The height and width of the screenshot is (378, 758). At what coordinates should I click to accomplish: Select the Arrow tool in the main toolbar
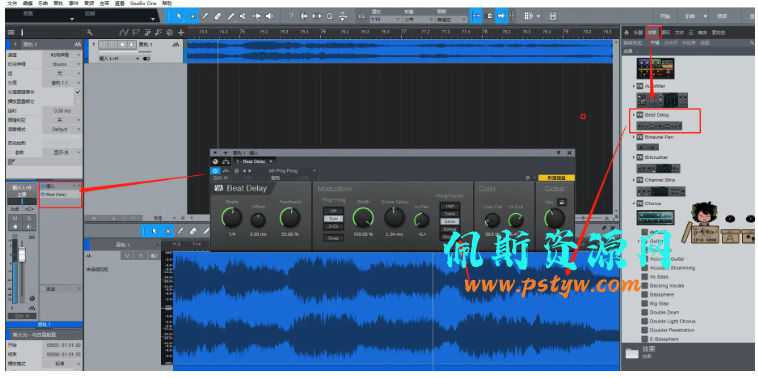pos(179,16)
